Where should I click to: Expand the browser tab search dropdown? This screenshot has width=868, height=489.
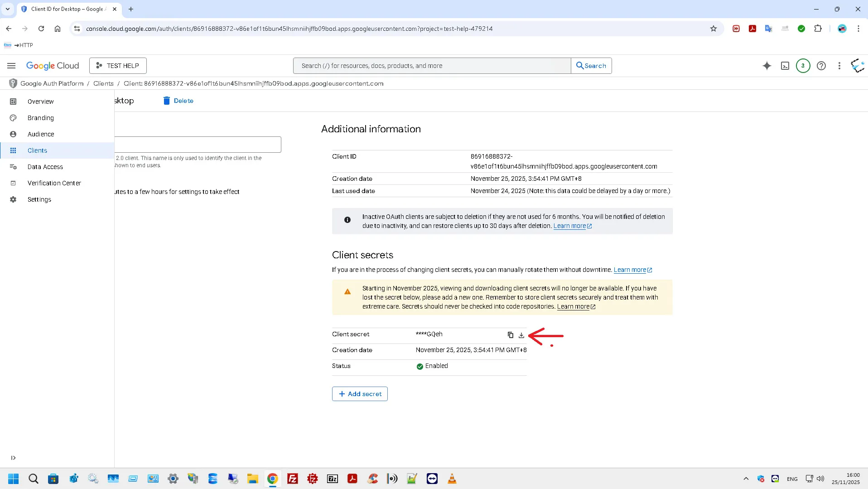[8, 9]
